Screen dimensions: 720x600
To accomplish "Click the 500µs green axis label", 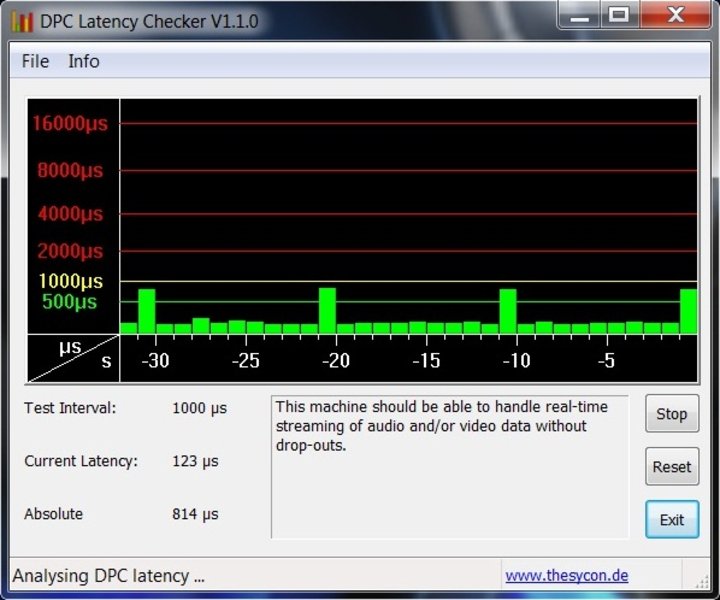I will (x=69, y=302).
